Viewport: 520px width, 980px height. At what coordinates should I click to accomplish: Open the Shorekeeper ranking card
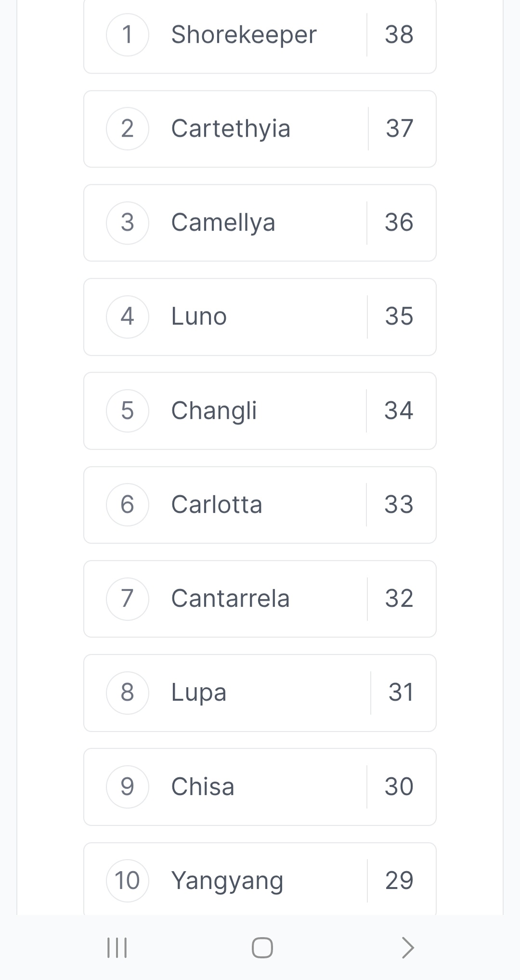click(x=260, y=36)
